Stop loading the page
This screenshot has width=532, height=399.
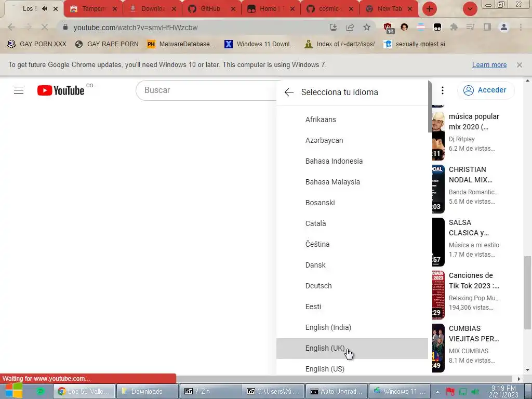click(45, 27)
